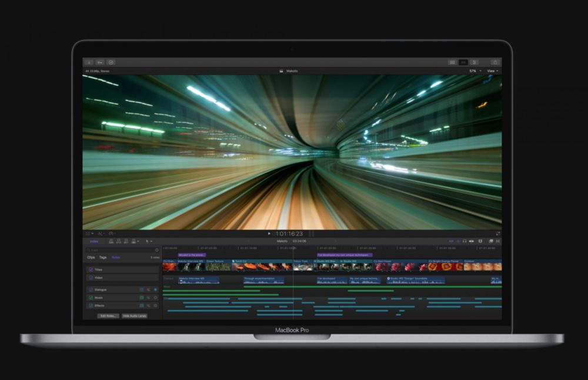Open the select tool arrow dropdown
This screenshot has width=588, height=380.
click(x=149, y=241)
